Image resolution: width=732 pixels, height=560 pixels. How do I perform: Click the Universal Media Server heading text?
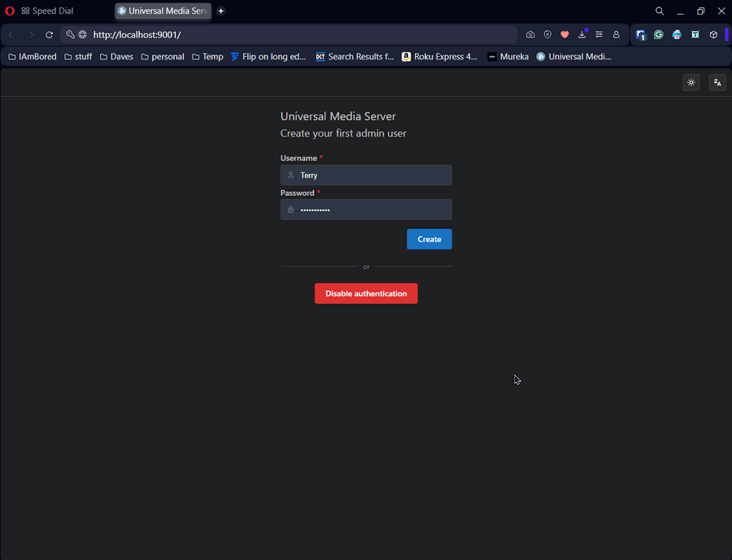pos(338,116)
